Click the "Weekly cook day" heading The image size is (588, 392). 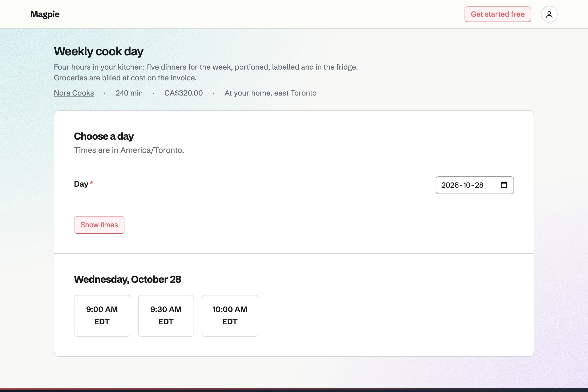pyautogui.click(x=99, y=51)
